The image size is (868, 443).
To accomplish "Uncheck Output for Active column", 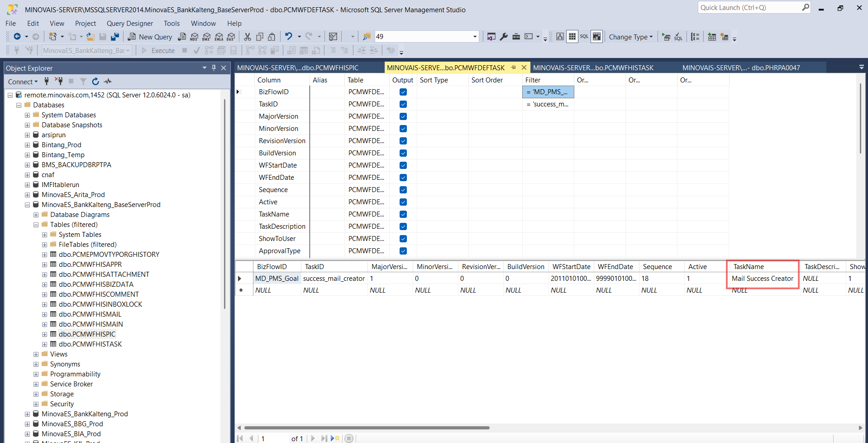I will click(403, 202).
